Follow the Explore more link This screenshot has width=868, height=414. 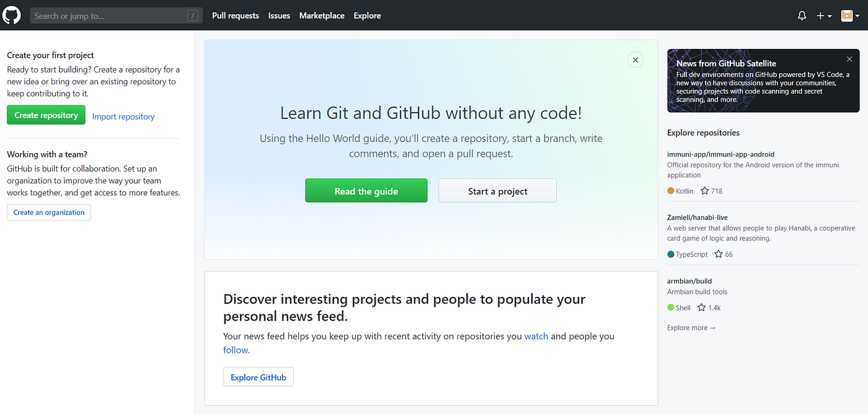(x=690, y=327)
